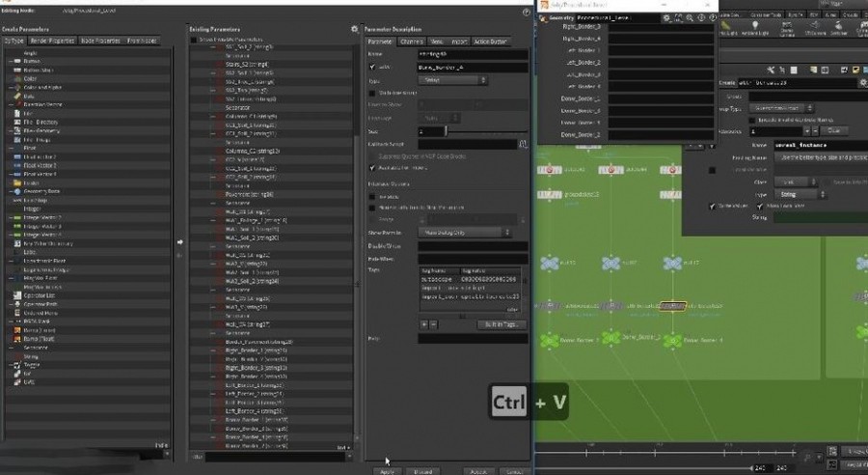Click the Accept button
868x475 pixels.
tap(478, 472)
